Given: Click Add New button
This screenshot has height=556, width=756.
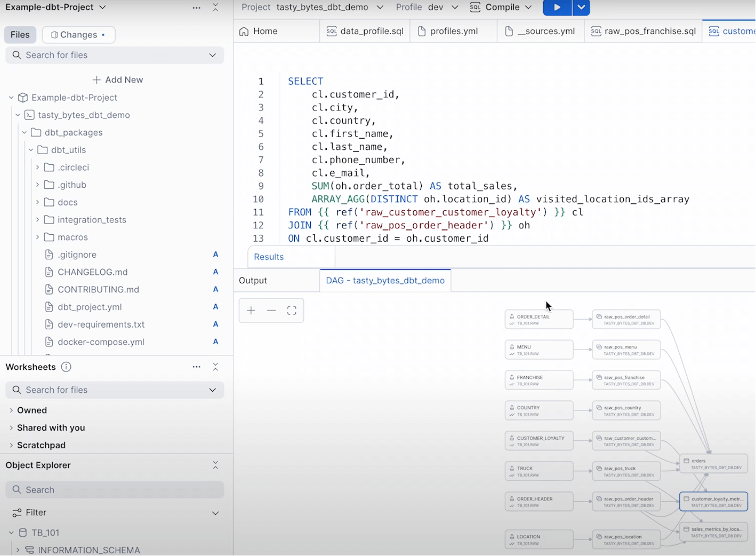Looking at the screenshot, I should pos(118,80).
